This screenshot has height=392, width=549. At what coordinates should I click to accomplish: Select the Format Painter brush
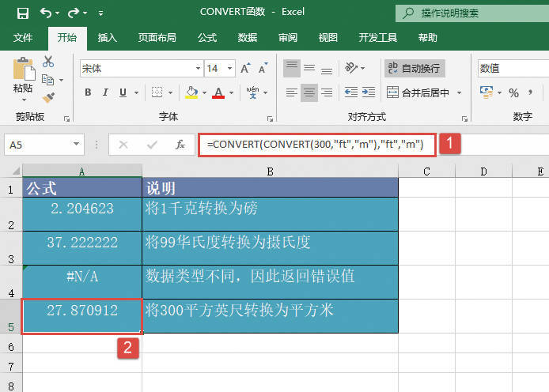pos(48,97)
